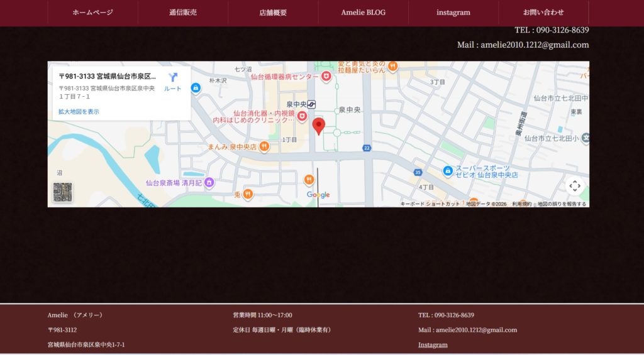644x355 pixels.
Task: Switch map to satellite view thumbnail
Action: [62, 192]
